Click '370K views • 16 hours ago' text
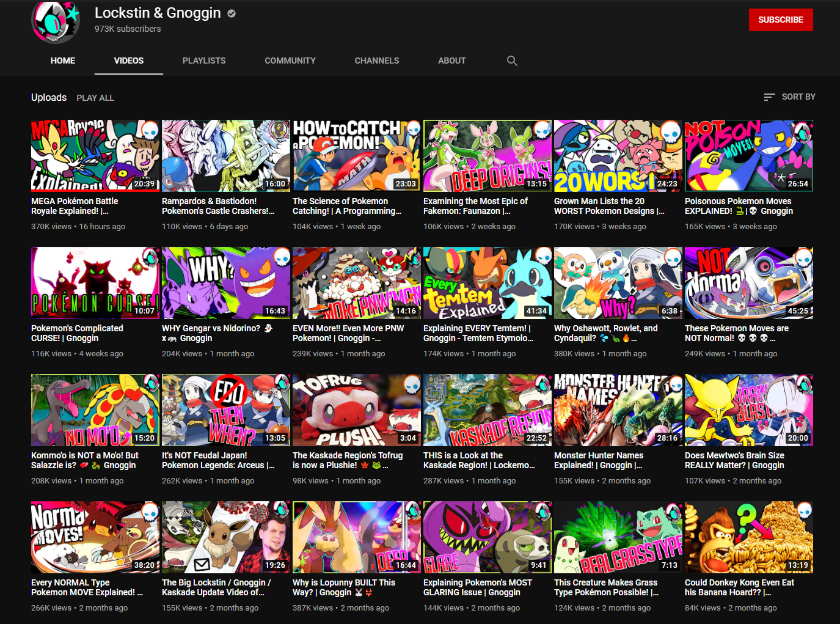Screen dimensions: 840x624 78,226
